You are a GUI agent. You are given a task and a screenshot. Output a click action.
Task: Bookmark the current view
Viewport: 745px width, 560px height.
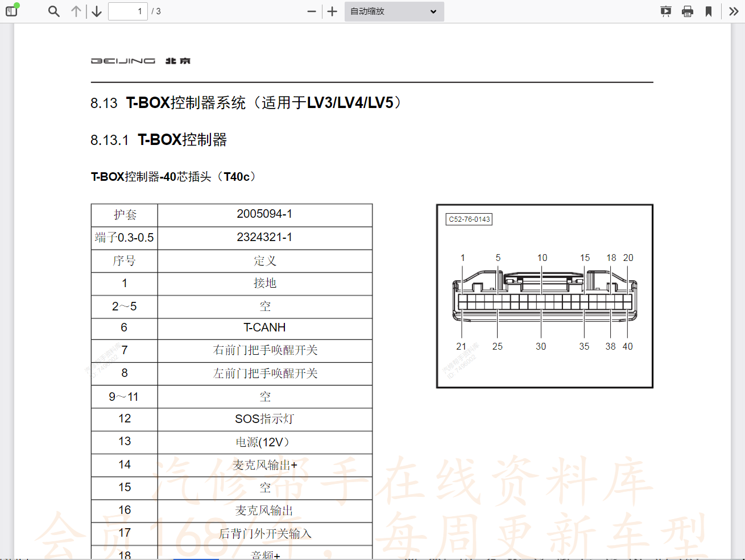(709, 11)
